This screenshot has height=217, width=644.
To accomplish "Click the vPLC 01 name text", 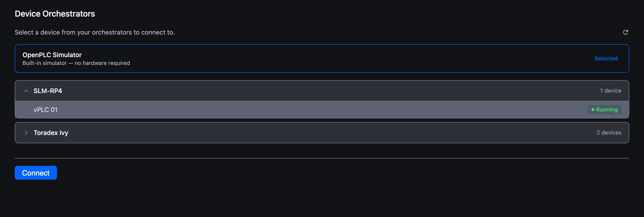I will [46, 110].
